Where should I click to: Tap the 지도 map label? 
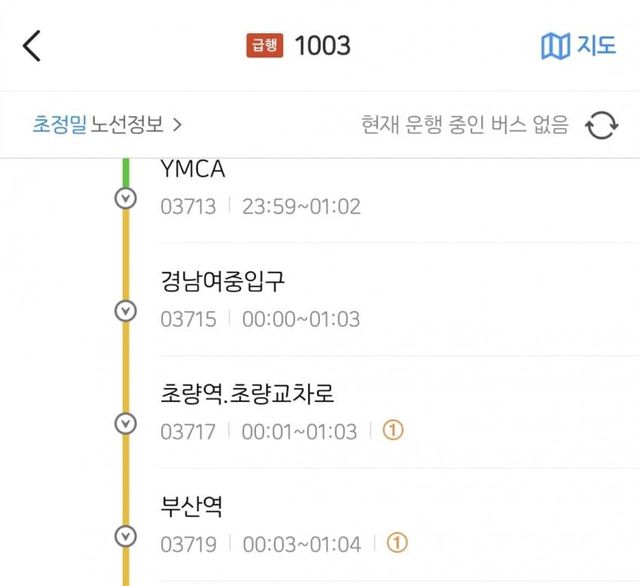point(596,46)
